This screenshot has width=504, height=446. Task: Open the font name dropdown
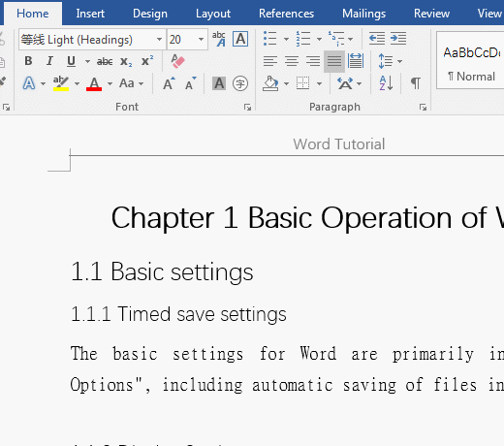tap(159, 40)
